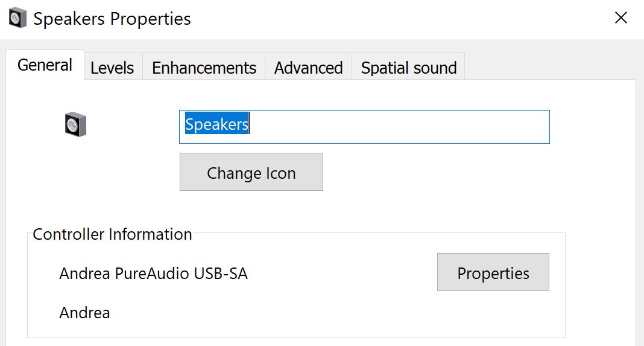The height and width of the screenshot is (346, 644).
Task: Click blank panel area below the speaker icon
Action: coord(76,181)
